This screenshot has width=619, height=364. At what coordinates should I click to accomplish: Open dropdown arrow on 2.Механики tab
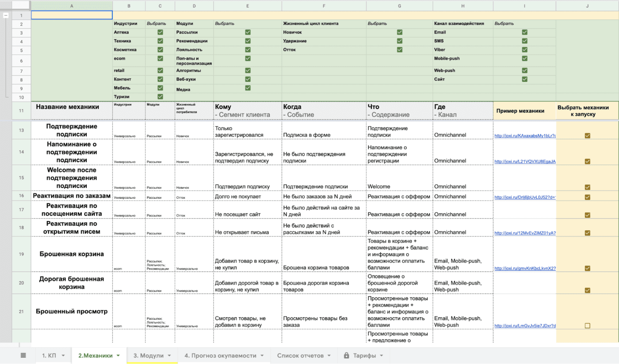(x=118, y=356)
